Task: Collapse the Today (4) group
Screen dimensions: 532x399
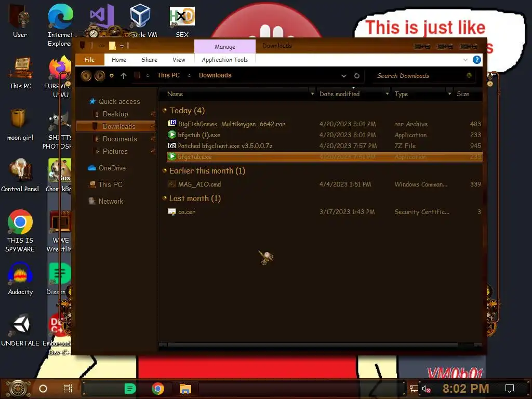Action: pos(165,110)
